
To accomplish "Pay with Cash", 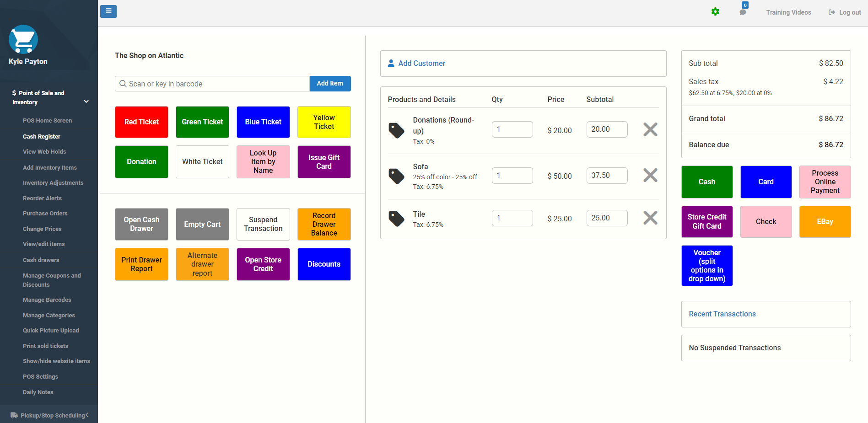I will pyautogui.click(x=707, y=182).
